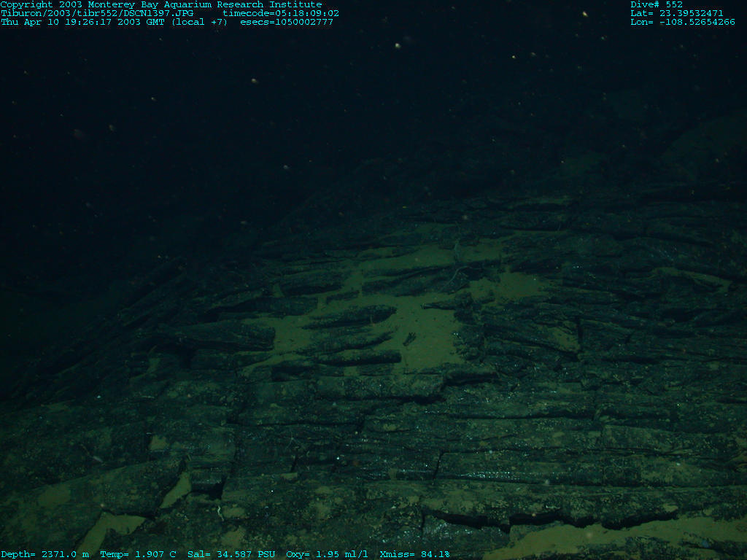
Task: Click the timecode=05:18:09:02 label
Action: [281, 13]
